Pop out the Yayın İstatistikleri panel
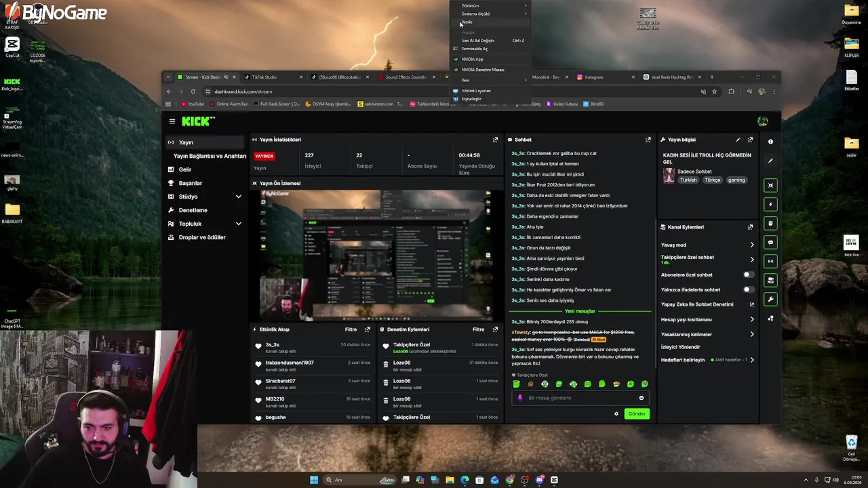This screenshot has height=488, width=868. pos(495,140)
